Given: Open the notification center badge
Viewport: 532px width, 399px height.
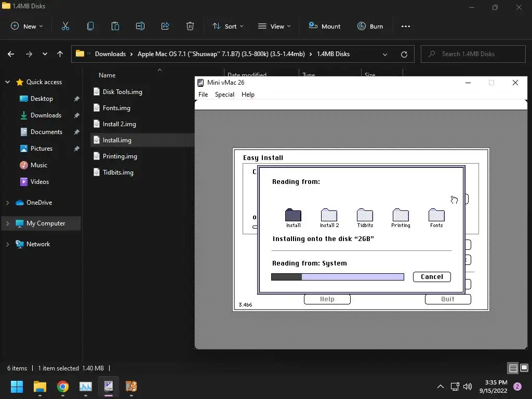Looking at the screenshot, I should click(517, 387).
